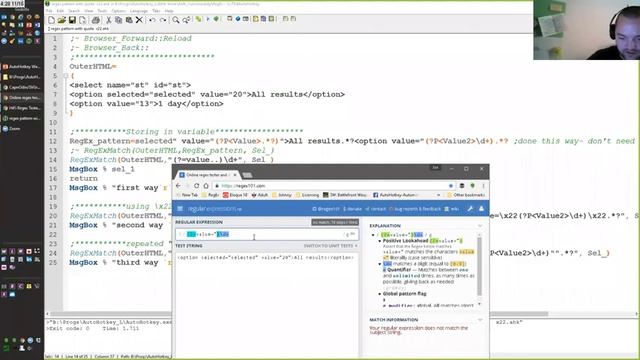Click the Chrome three-dot menu icon
The image size is (640, 360).
click(x=483, y=186)
